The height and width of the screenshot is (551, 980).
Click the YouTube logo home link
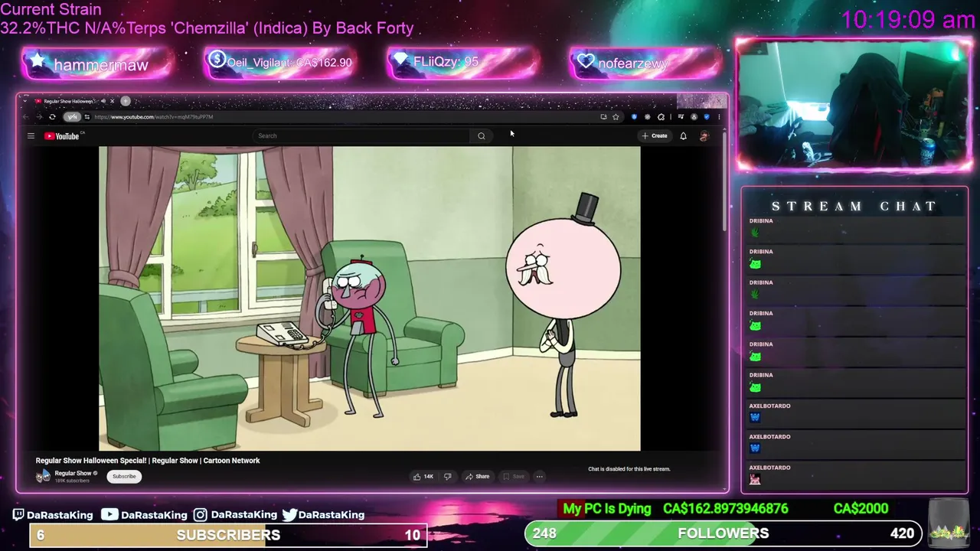click(61, 136)
